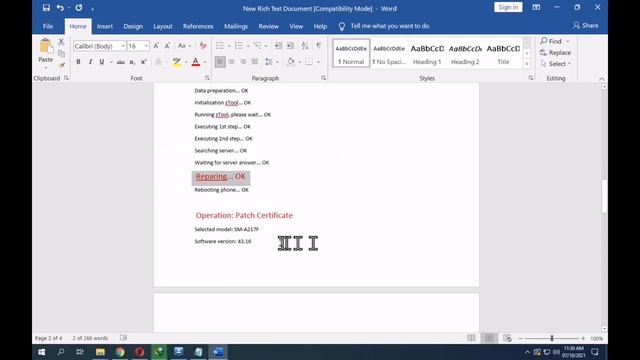The image size is (640, 360).
Task: Sort the selected paragraphs
Action: point(305,46)
